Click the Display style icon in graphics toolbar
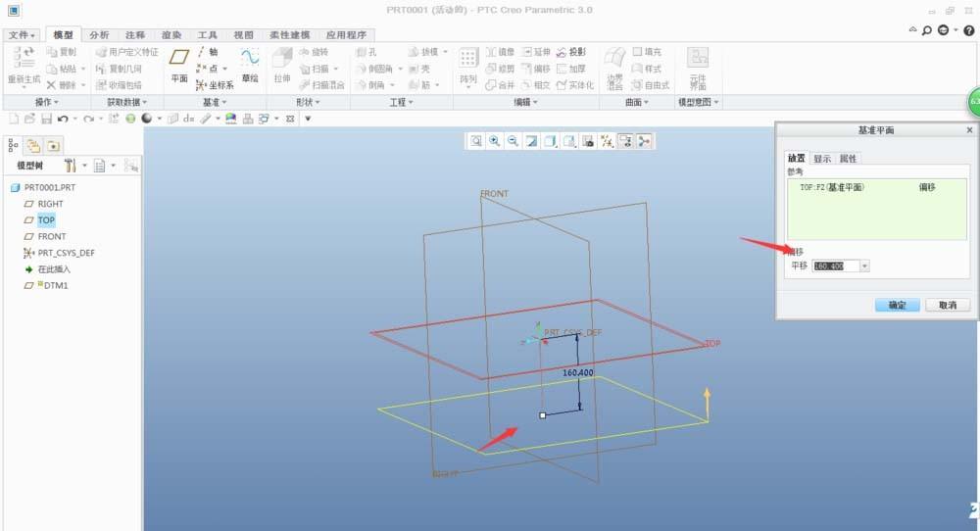The image size is (980, 531). (550, 141)
